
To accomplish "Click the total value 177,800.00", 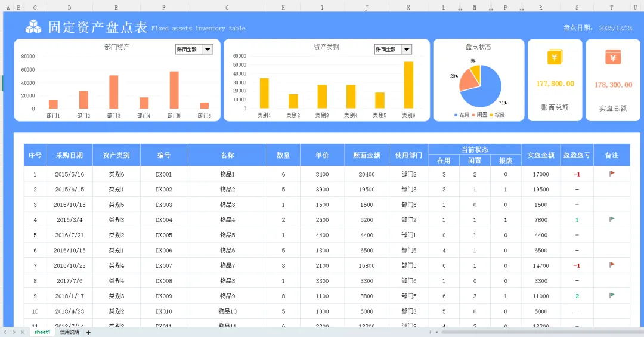I will tap(555, 84).
